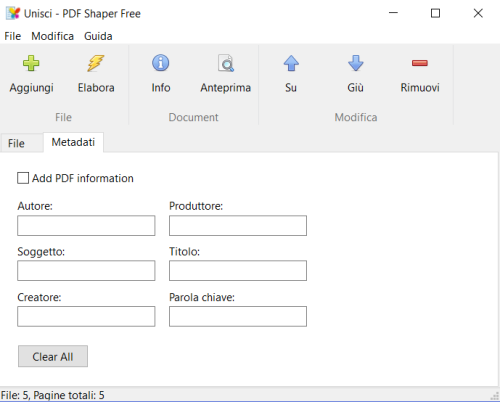Open document Info icon
Viewport: 500px width, 402px height.
pos(161,63)
